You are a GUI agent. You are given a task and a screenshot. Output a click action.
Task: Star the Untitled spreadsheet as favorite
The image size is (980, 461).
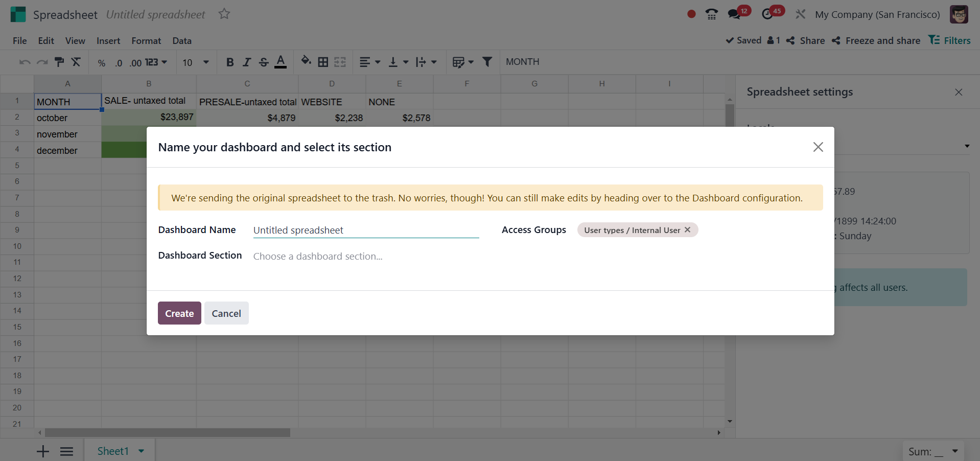[224, 14]
